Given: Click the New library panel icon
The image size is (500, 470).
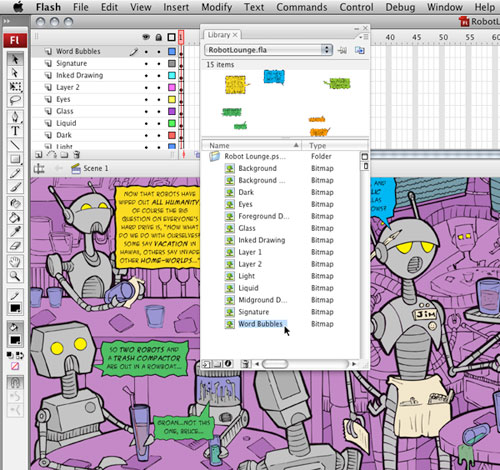Looking at the screenshot, I should click(360, 50).
